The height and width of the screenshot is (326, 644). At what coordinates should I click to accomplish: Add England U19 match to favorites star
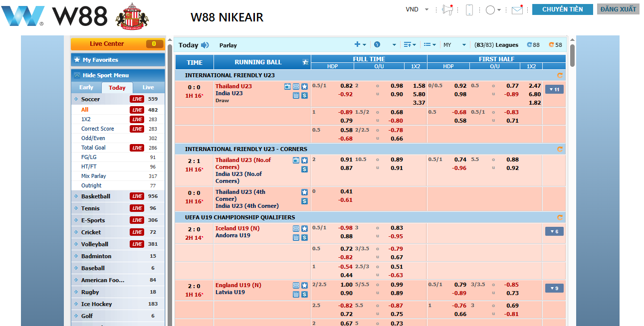point(304,286)
